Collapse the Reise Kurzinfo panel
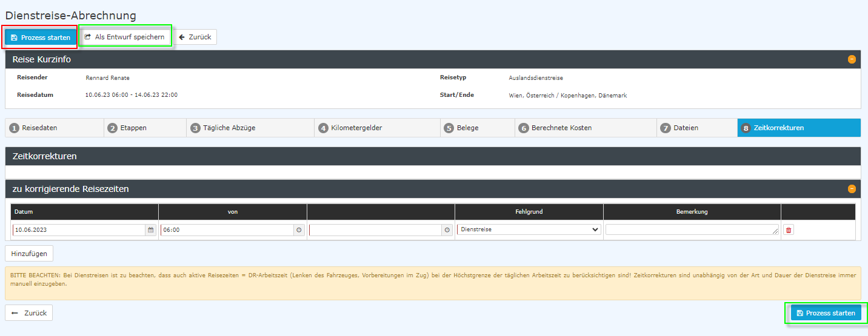 (852, 59)
